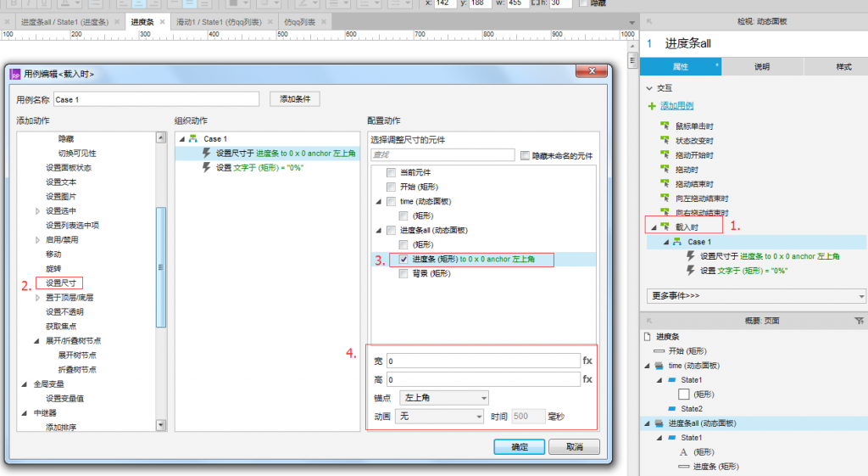
Task: Click the 添加用例 link
Action: 676,106
